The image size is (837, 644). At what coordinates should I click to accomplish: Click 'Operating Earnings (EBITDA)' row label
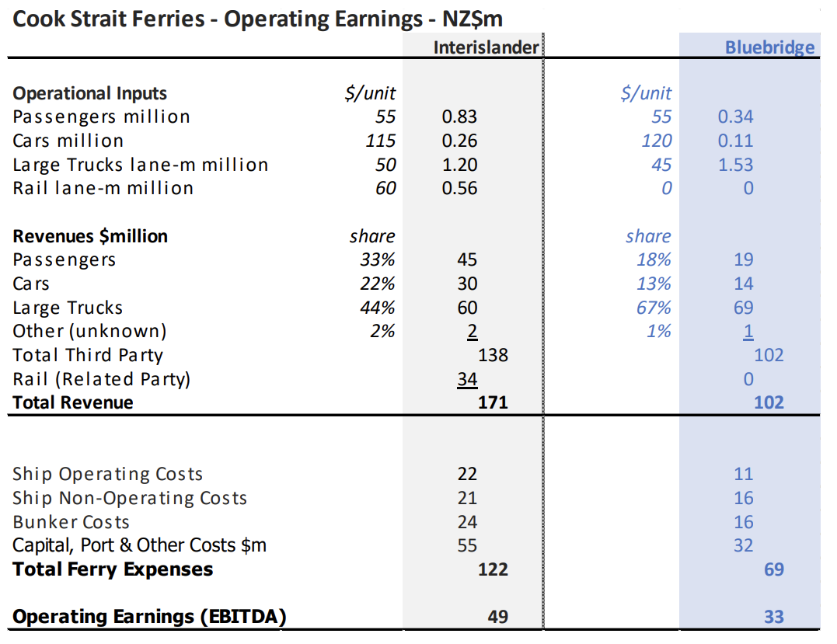pyautogui.click(x=149, y=618)
